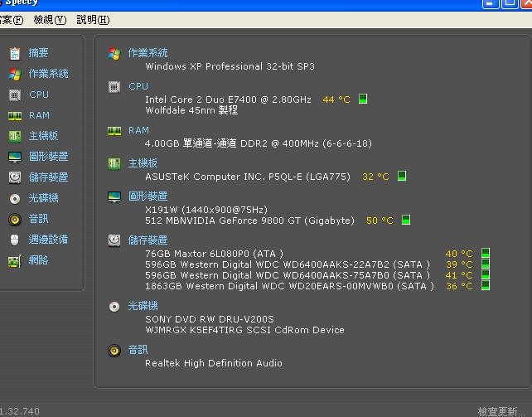Open the 說明(H) menu

[93, 20]
